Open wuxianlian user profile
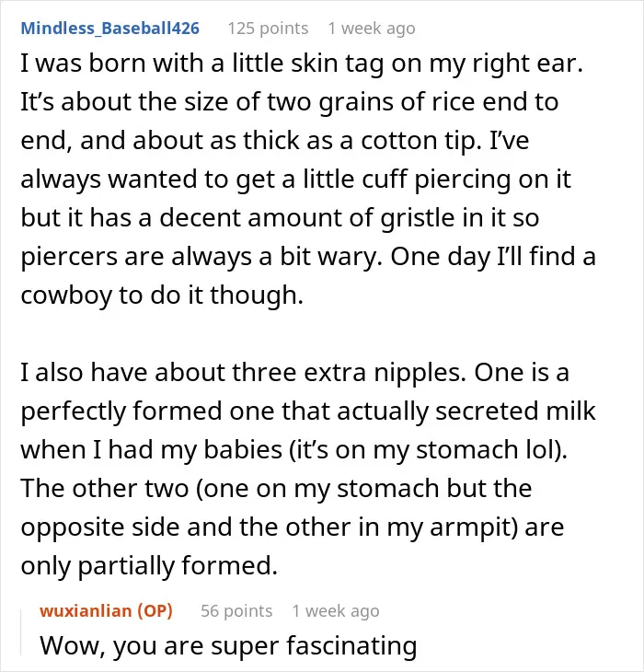The width and height of the screenshot is (644, 672). click(x=86, y=610)
